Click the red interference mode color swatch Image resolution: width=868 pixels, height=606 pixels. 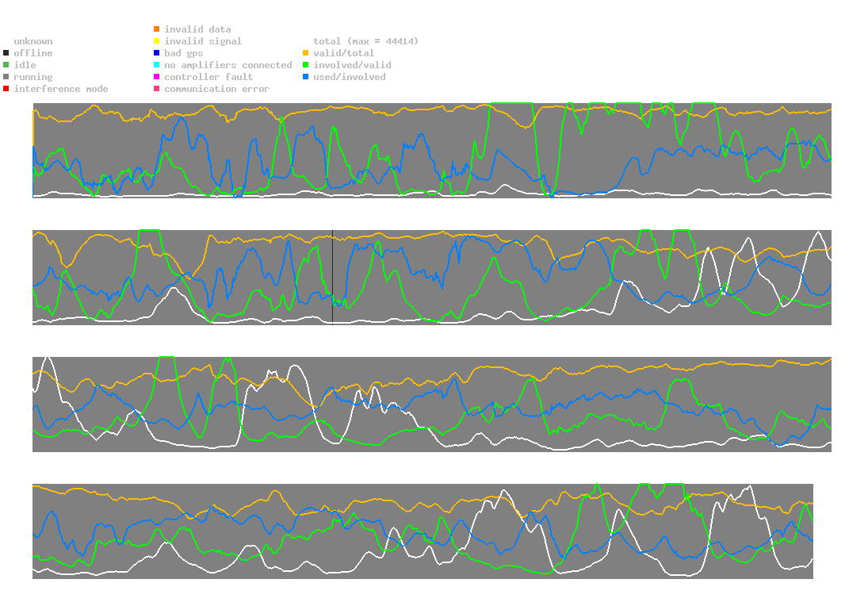click(x=6, y=89)
